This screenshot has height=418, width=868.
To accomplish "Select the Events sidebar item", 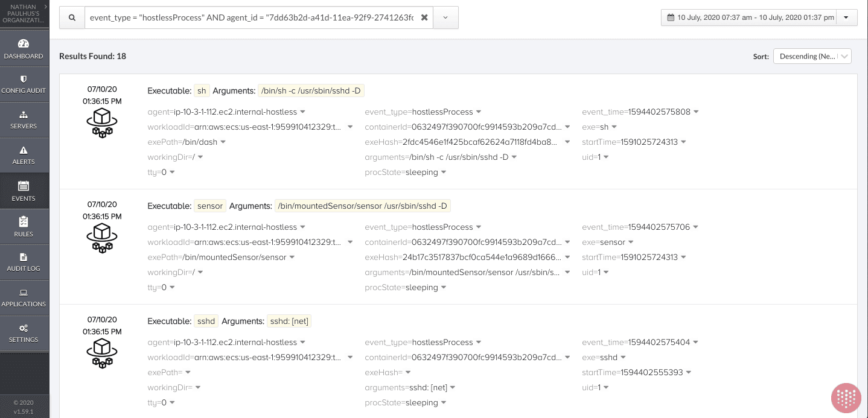I will [24, 191].
